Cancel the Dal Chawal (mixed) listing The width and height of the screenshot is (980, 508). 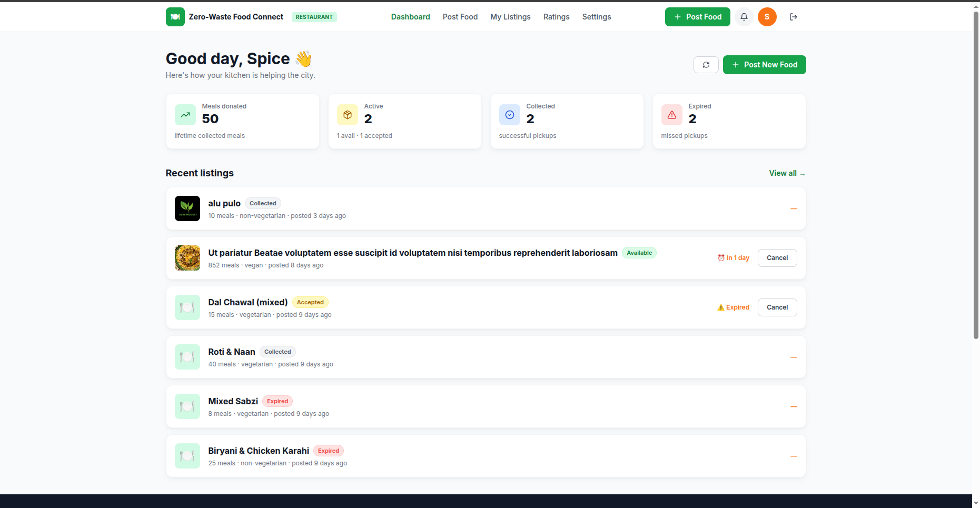777,307
